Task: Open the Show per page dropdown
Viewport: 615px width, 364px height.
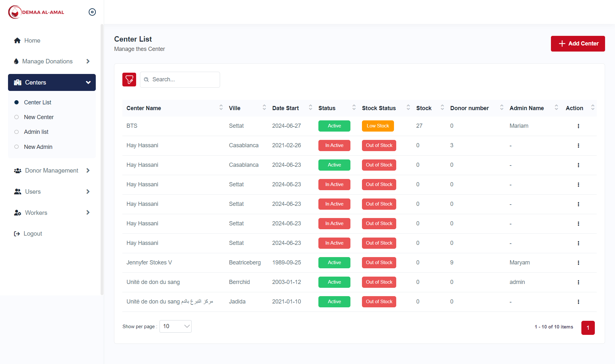Action: pyautogui.click(x=176, y=327)
